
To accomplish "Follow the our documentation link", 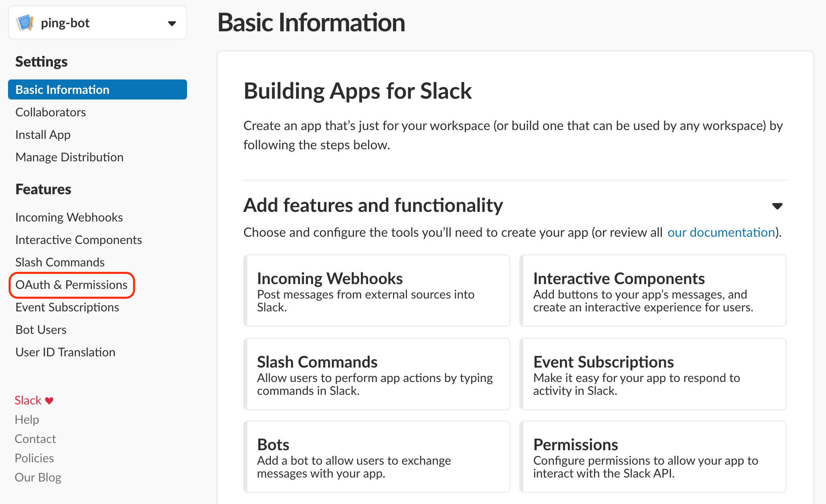I will click(x=721, y=232).
